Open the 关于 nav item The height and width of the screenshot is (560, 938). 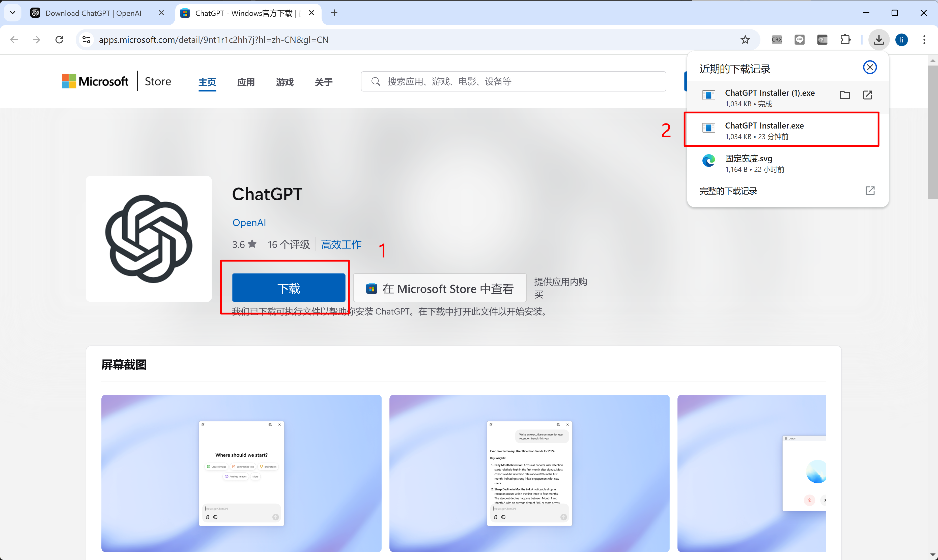click(324, 82)
